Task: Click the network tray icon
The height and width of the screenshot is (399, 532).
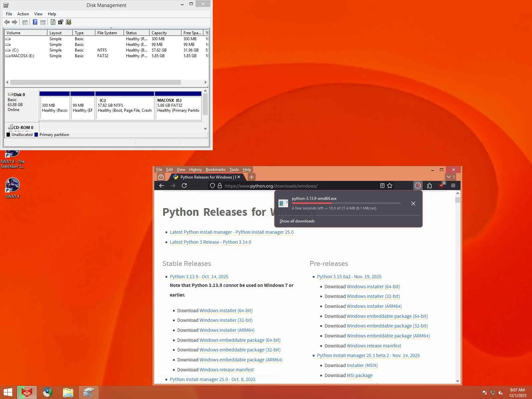Action: (493, 393)
